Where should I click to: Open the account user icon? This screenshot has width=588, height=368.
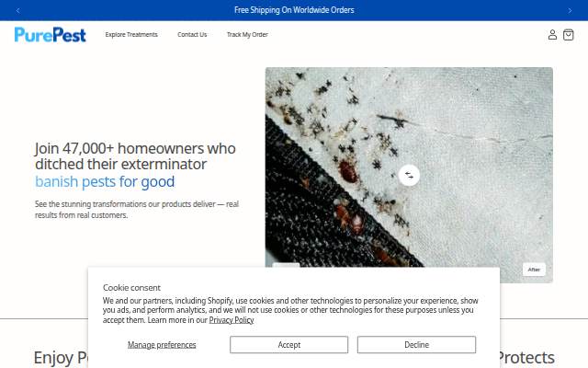[x=552, y=35]
